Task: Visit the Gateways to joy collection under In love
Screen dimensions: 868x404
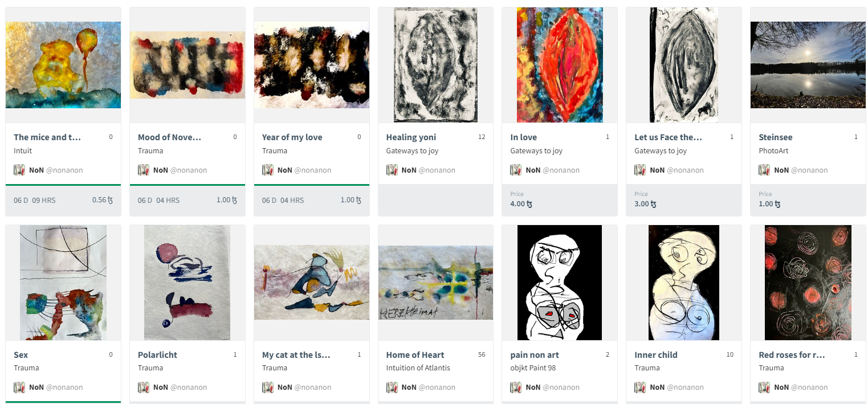Action: click(x=536, y=151)
